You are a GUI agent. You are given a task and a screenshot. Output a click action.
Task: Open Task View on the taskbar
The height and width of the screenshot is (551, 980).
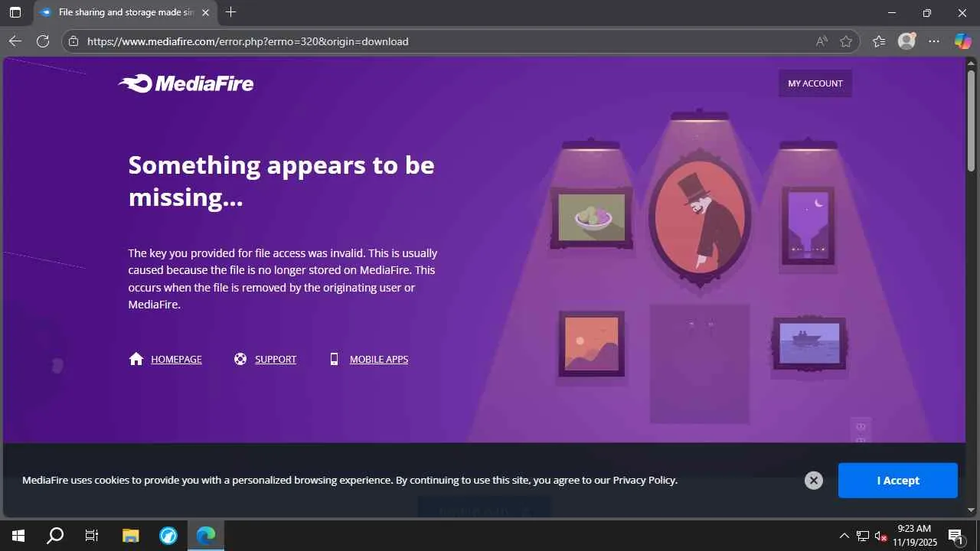(x=92, y=536)
